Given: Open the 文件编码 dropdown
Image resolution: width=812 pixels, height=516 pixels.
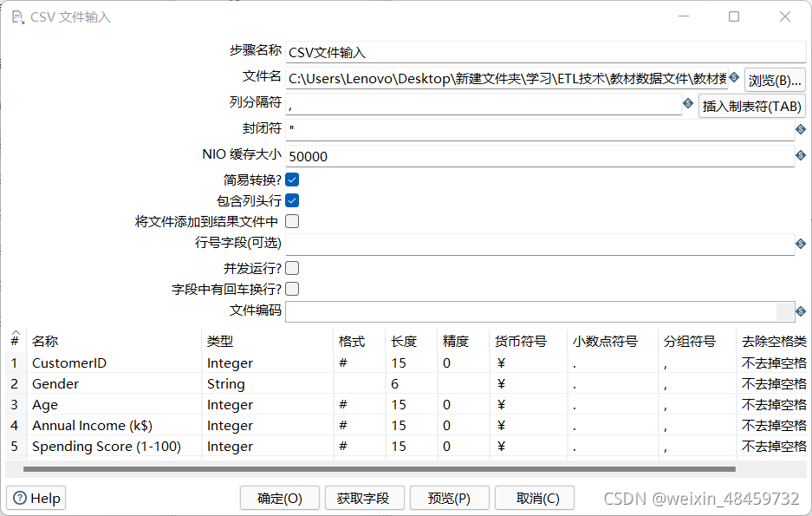Looking at the screenshot, I should point(785,312).
